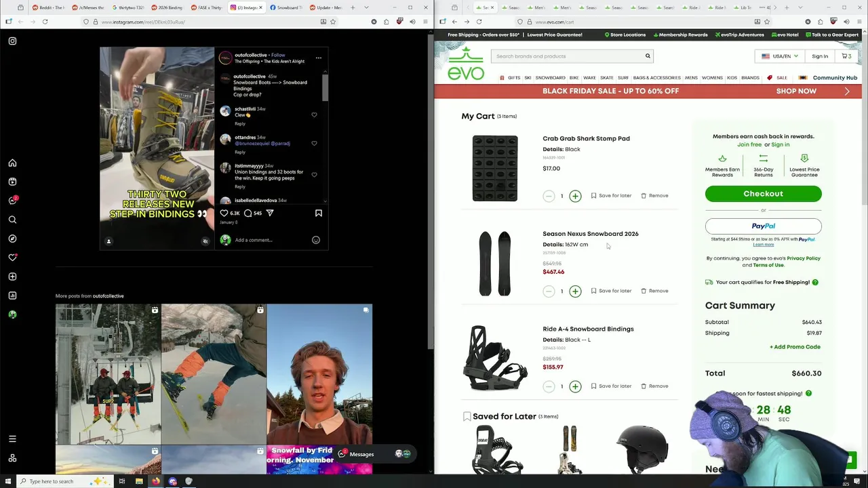Image resolution: width=868 pixels, height=488 pixels.
Task: Like the outofcollective reel (6.3K likes)
Action: (x=224, y=213)
